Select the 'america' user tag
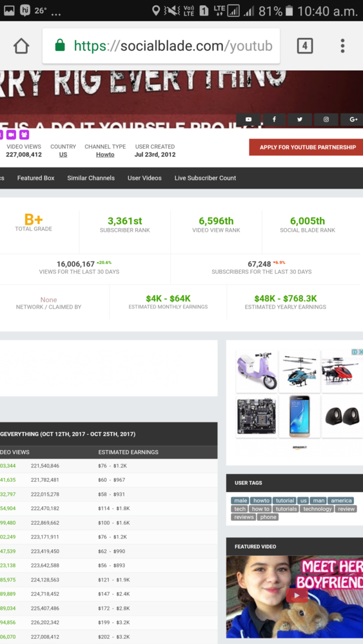 click(x=341, y=500)
